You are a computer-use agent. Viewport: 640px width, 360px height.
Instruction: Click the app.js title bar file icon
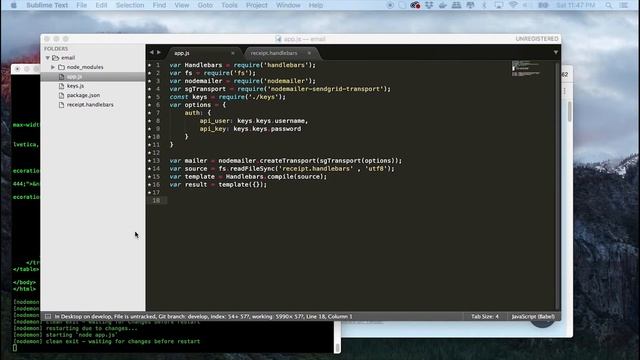[278, 39]
